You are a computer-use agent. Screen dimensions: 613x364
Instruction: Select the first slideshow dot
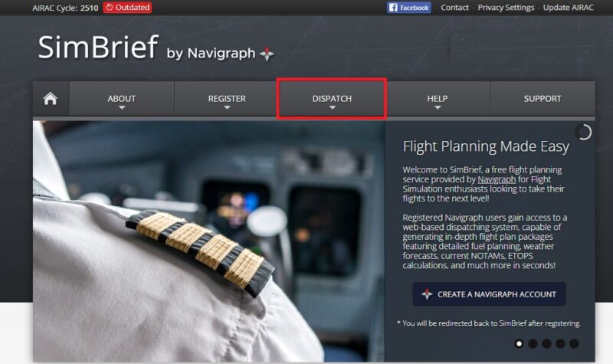520,343
